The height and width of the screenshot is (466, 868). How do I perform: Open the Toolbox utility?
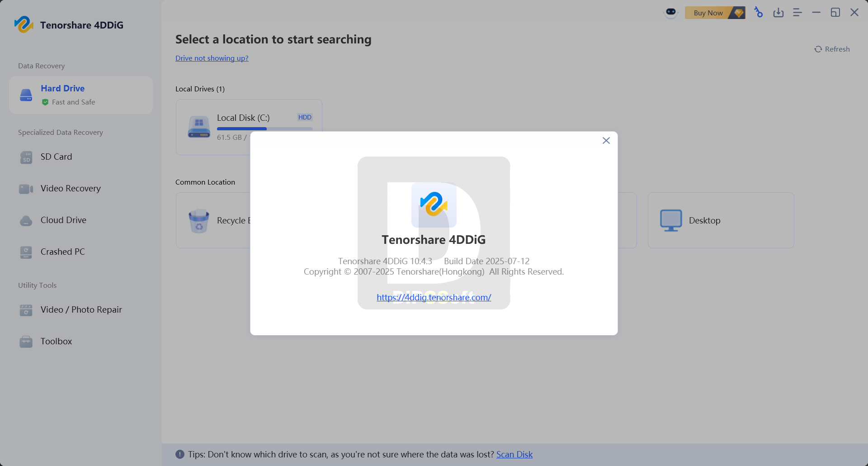[81, 341]
